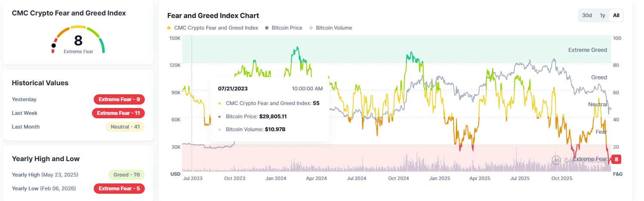Toggle Bitcoin Price series in legend
Screen dimensions: 644x201
[284, 28]
